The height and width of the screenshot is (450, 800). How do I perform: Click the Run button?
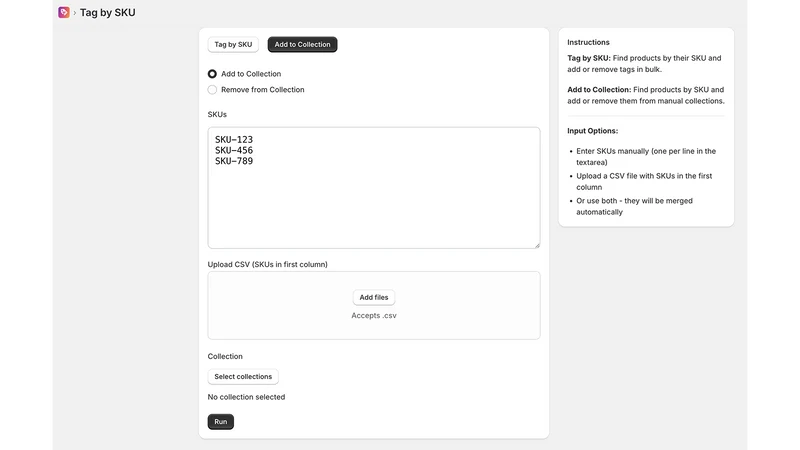tap(220, 422)
